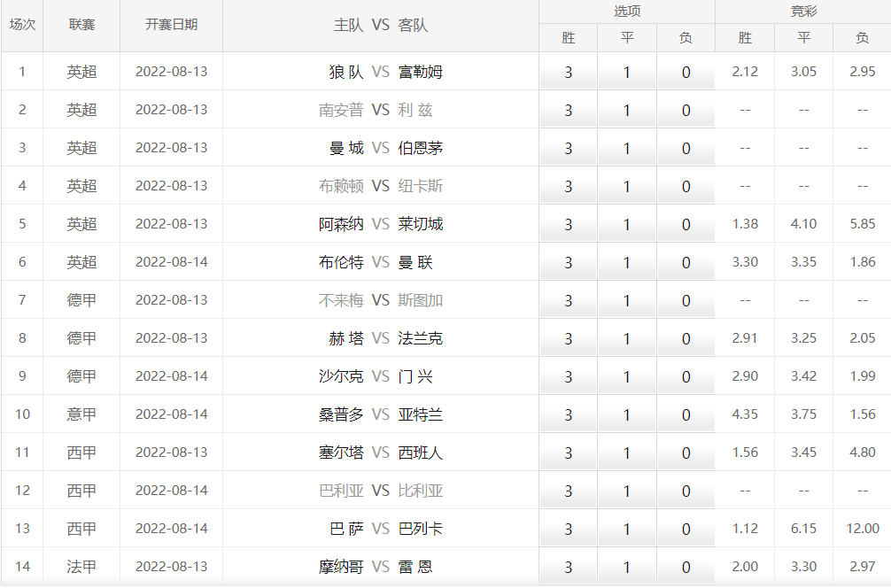Select loss (0) for 巴萨 VS 巴列卡

pyautogui.click(x=686, y=529)
